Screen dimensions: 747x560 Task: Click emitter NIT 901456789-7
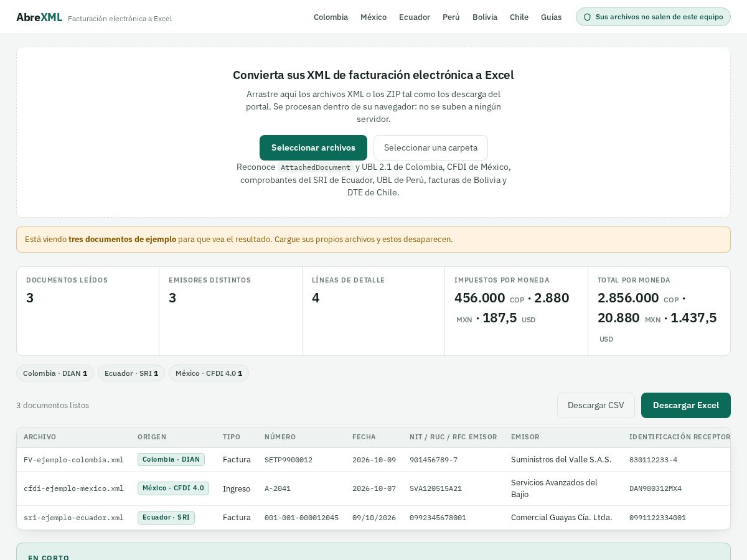433,460
